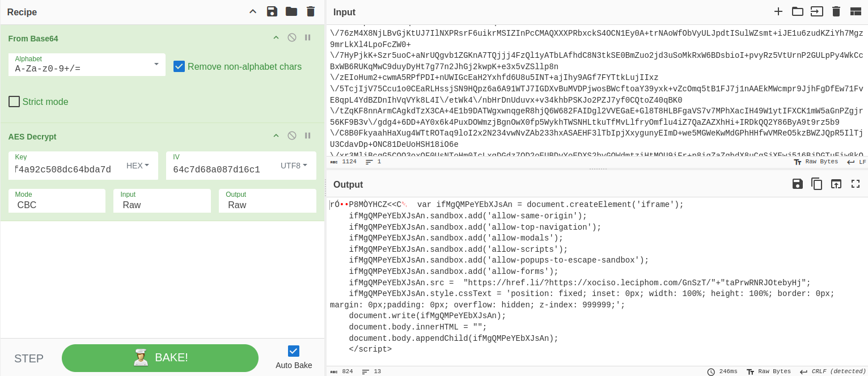868x376 pixels.
Task: Click the Input pane title
Action: tap(345, 12)
